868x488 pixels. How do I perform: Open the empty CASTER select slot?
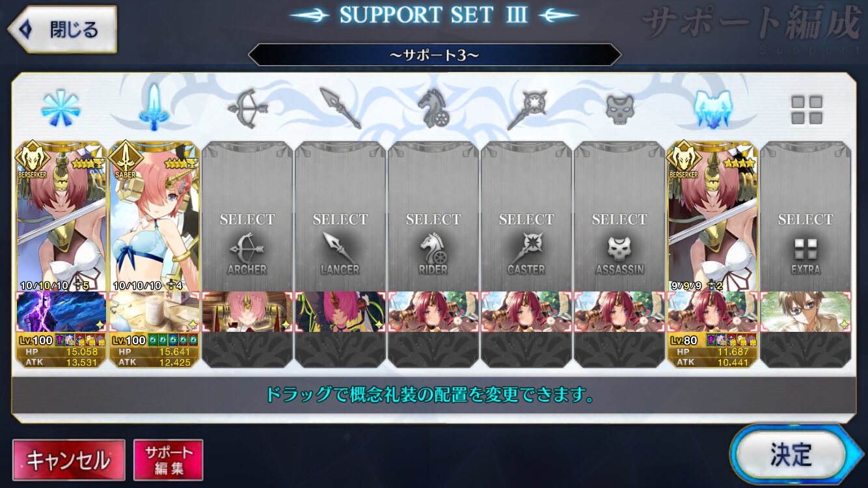526,217
